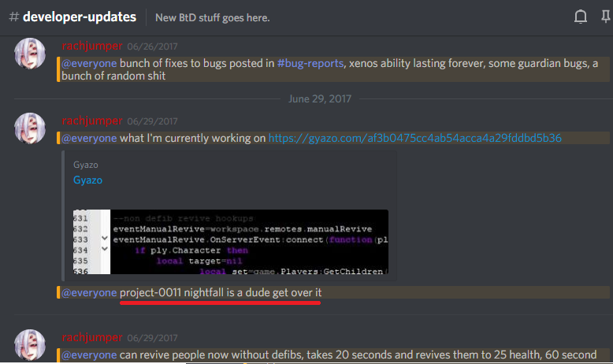Screen dimensions: 613x364
Task: Click rachjumper's avatar on 06/26/2017 message
Action: pyautogui.click(x=32, y=56)
